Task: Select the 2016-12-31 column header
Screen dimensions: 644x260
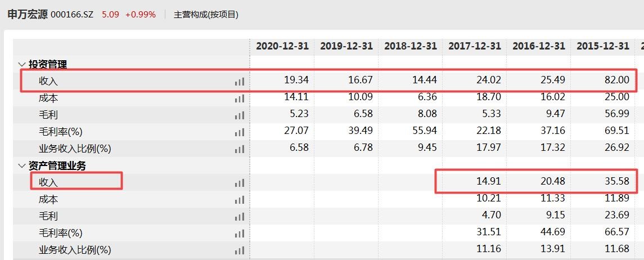Action: coord(538,46)
